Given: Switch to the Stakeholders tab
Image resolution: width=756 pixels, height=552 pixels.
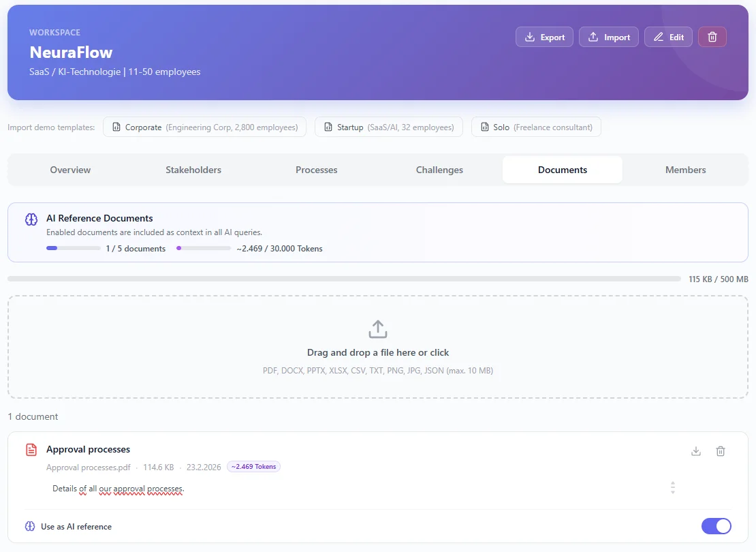Looking at the screenshot, I should tap(193, 170).
